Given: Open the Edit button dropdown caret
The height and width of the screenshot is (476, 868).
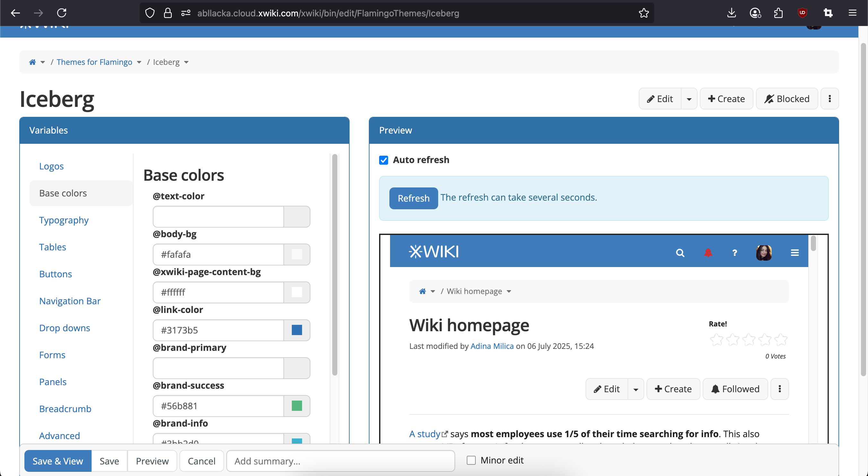Looking at the screenshot, I should [x=689, y=99].
